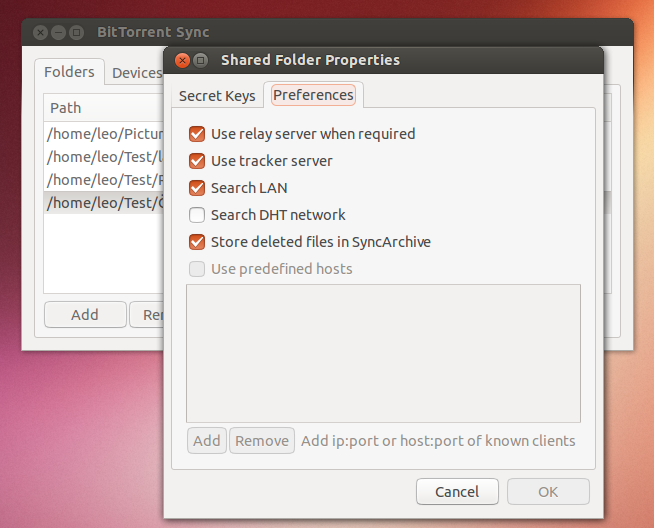The image size is (654, 528).
Task: Select the Preferences tab
Action: pyautogui.click(x=313, y=95)
